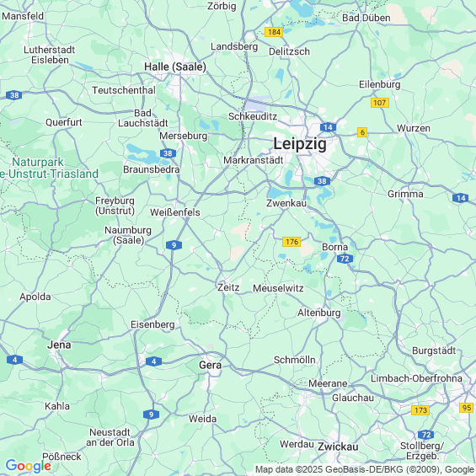Select the Halle (Saale) city label

(175, 67)
